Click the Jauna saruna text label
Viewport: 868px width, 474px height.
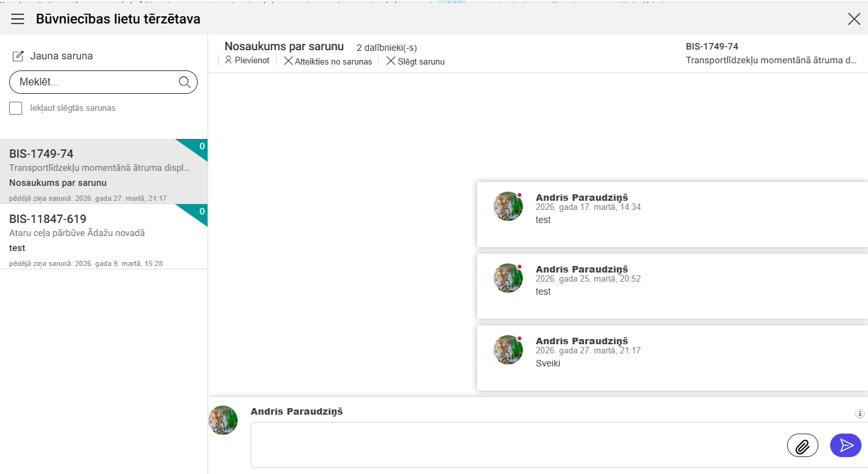tap(61, 56)
